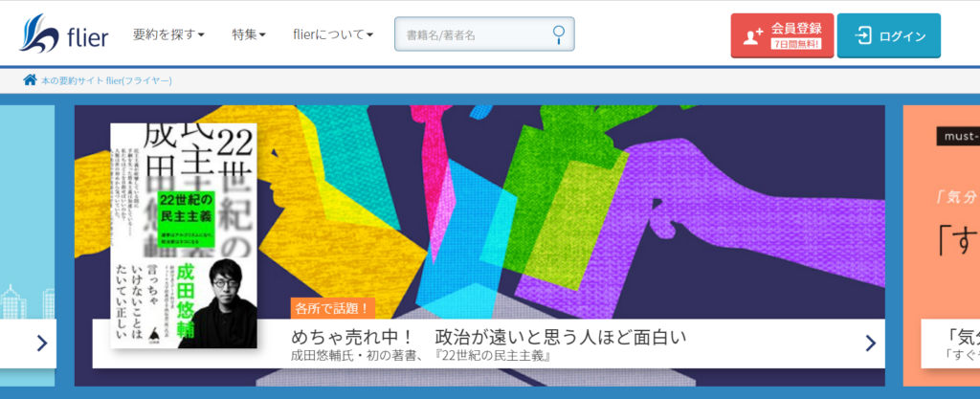Click the magnifier icon in search box
The width and height of the screenshot is (980, 399).
[x=560, y=34]
